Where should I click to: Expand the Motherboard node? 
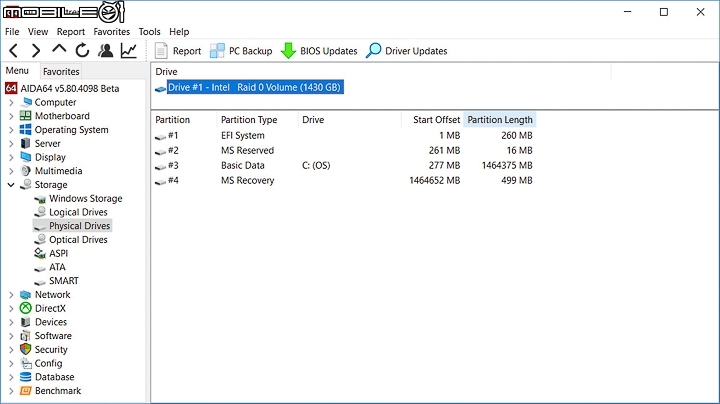11,116
